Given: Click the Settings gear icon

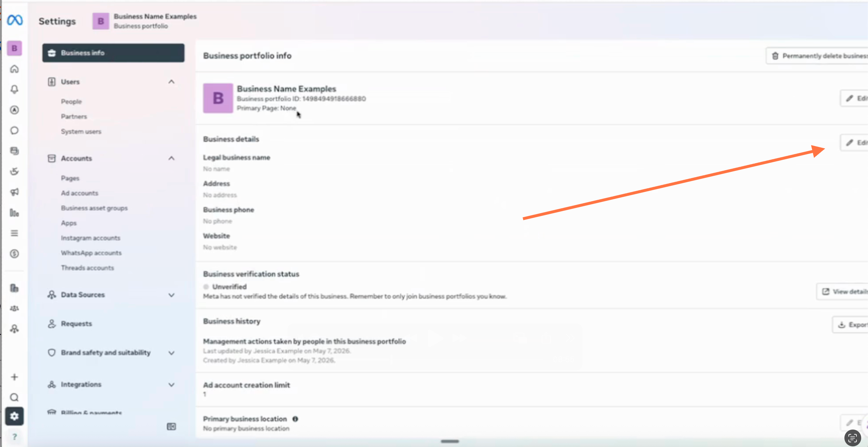Looking at the screenshot, I should [x=14, y=416].
